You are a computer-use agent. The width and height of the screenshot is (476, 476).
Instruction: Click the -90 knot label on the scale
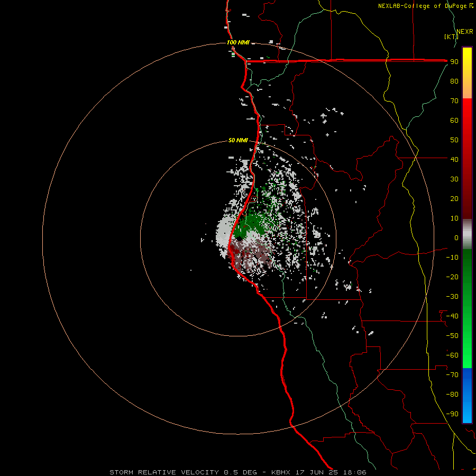click(452, 414)
